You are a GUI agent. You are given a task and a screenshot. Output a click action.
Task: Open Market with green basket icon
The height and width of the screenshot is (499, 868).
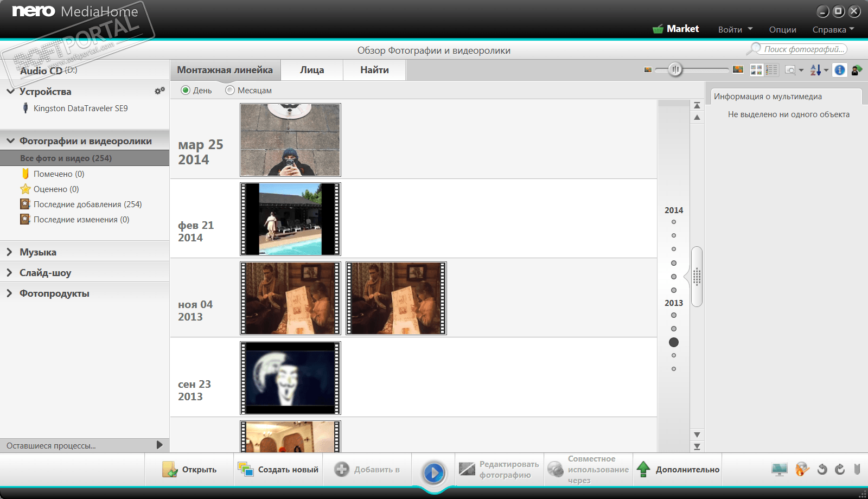point(675,29)
